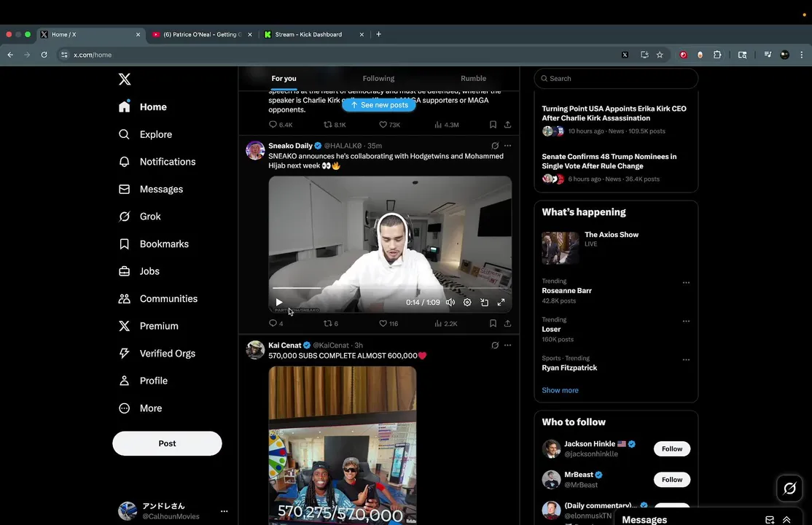Open account options next to @CalhounMovies

pos(225,511)
